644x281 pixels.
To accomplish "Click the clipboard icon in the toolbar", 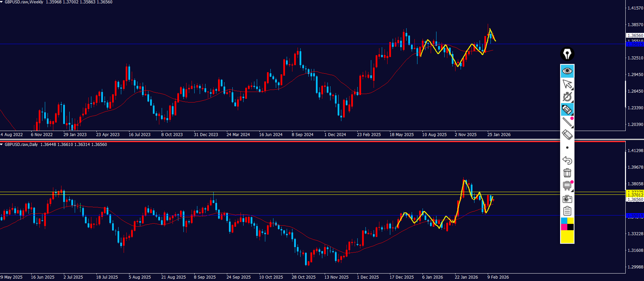I will [567, 211].
